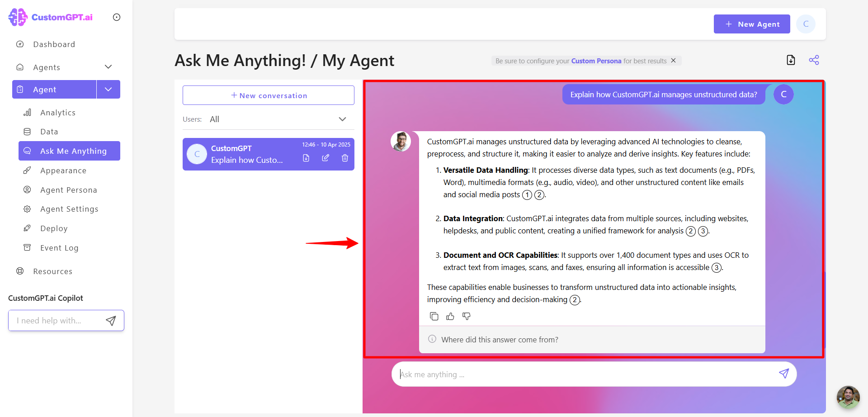The width and height of the screenshot is (868, 417).
Task: Open Agent Settings
Action: [x=69, y=209]
